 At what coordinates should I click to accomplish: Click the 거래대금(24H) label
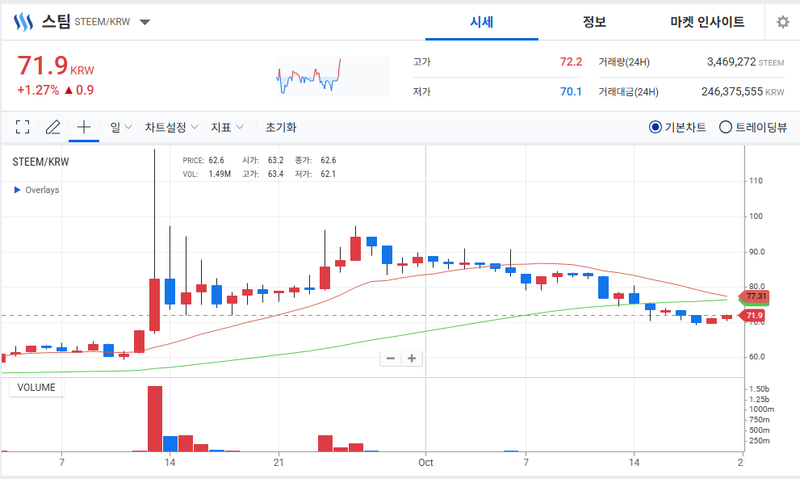pos(629,92)
